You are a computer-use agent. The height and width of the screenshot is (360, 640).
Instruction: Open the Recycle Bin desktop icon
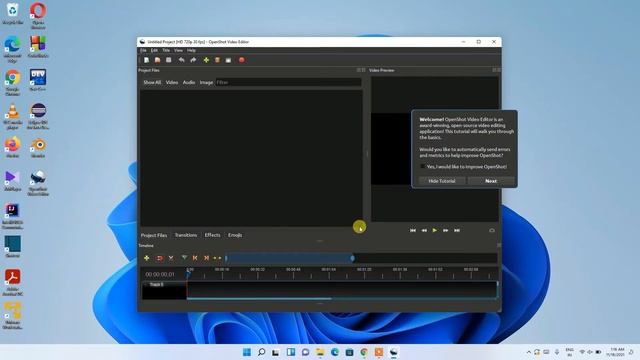tap(13, 13)
